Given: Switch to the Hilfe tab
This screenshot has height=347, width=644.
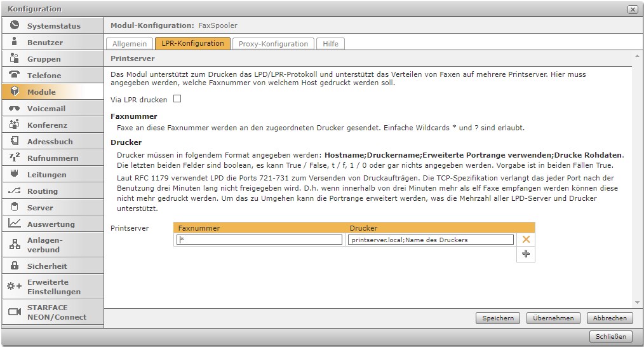Looking at the screenshot, I should (x=330, y=44).
